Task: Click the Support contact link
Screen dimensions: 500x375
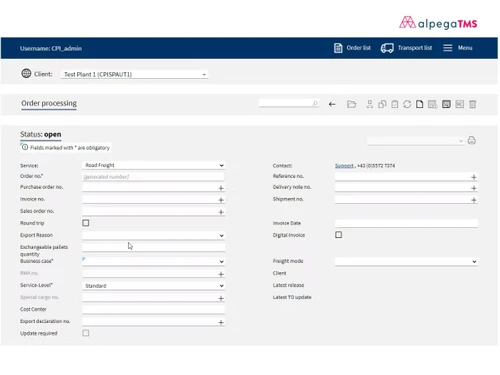Action: click(344, 166)
